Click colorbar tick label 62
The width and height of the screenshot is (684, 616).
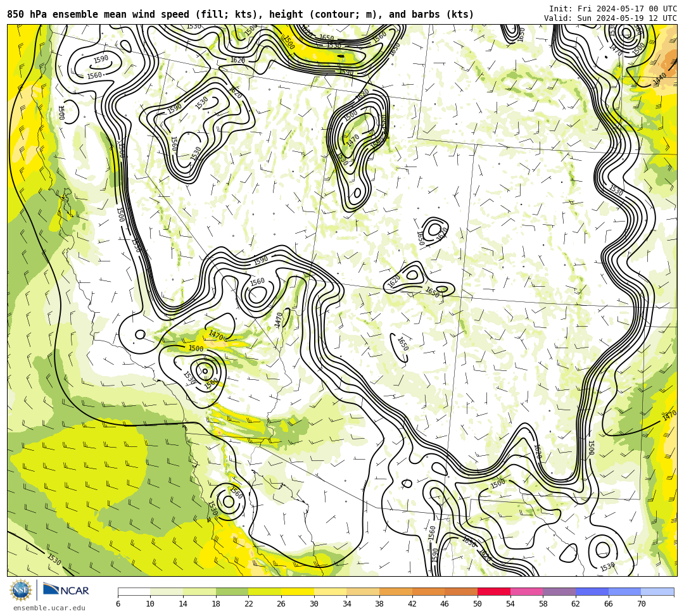(x=576, y=604)
